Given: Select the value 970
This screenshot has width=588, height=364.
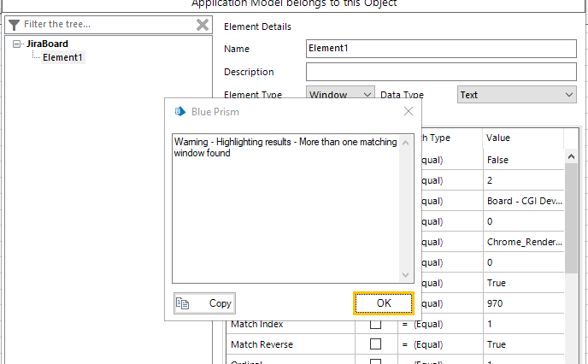Looking at the screenshot, I should [524, 303].
